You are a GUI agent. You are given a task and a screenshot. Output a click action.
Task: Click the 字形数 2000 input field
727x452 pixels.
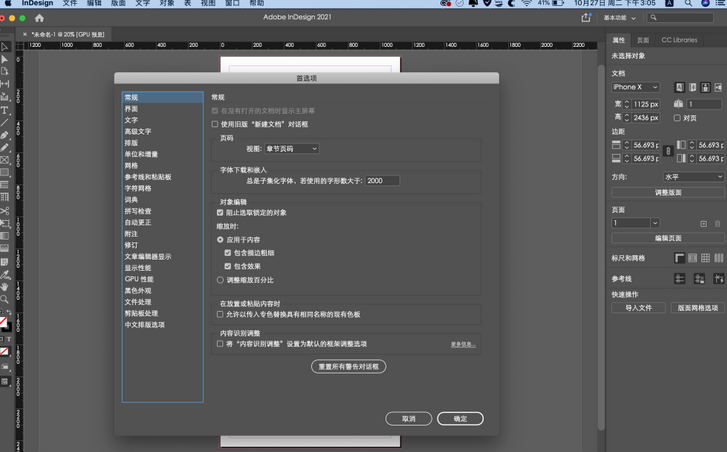click(x=383, y=181)
